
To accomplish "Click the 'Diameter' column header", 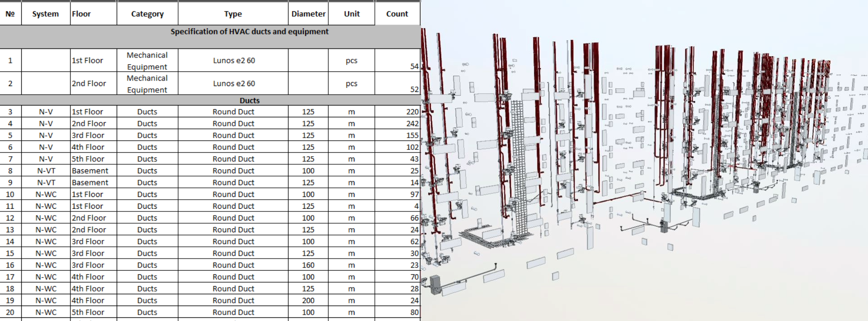I will 308,14.
